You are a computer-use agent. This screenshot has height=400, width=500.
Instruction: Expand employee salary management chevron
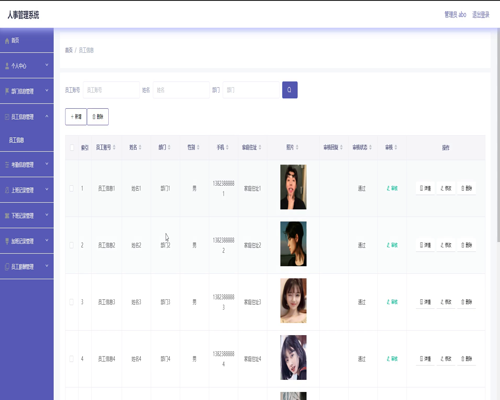(x=47, y=266)
